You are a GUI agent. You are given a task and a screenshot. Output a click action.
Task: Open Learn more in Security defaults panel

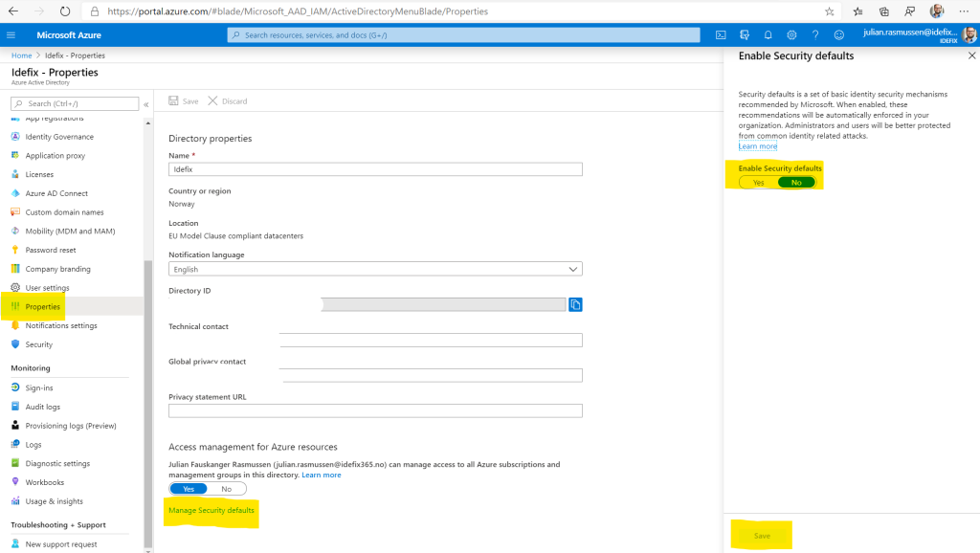(758, 146)
